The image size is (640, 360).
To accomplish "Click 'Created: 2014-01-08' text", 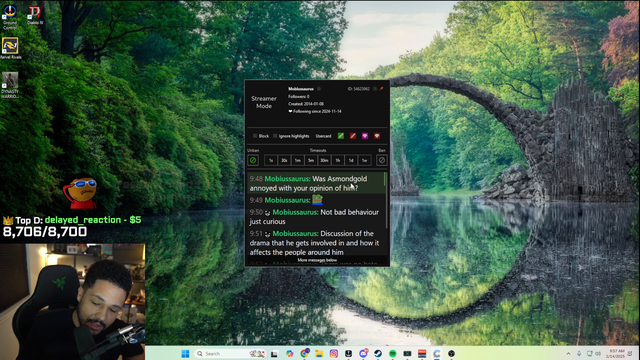I will pos(306,104).
